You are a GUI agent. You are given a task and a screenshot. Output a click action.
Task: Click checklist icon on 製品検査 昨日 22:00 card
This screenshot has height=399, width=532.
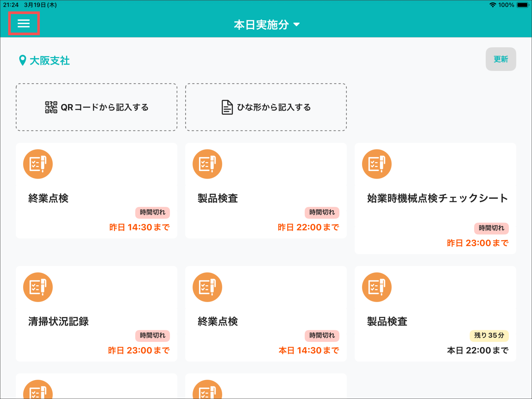pos(207,164)
